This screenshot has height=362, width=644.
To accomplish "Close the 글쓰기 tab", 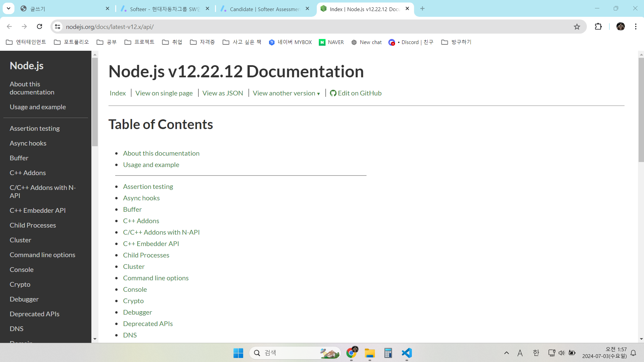I will pos(108,9).
